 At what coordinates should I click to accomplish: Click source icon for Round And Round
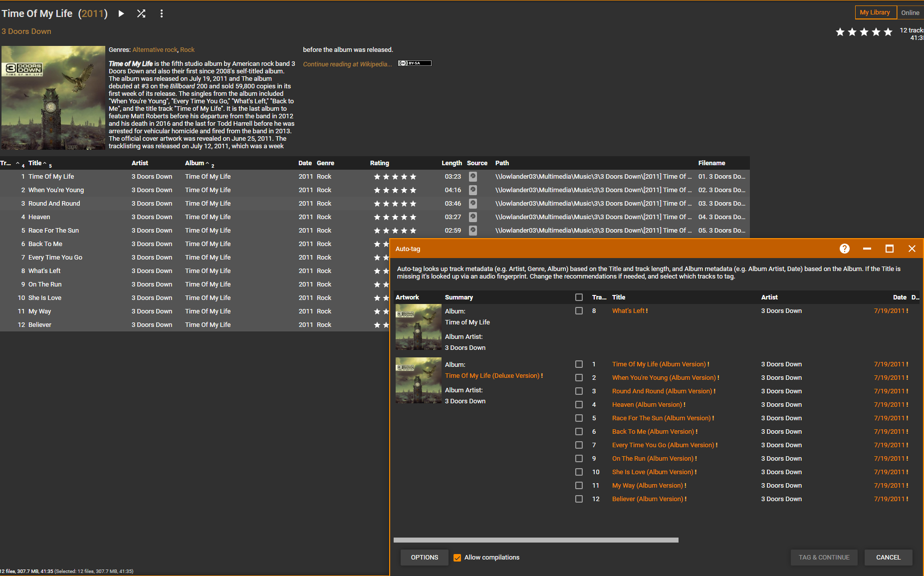472,204
